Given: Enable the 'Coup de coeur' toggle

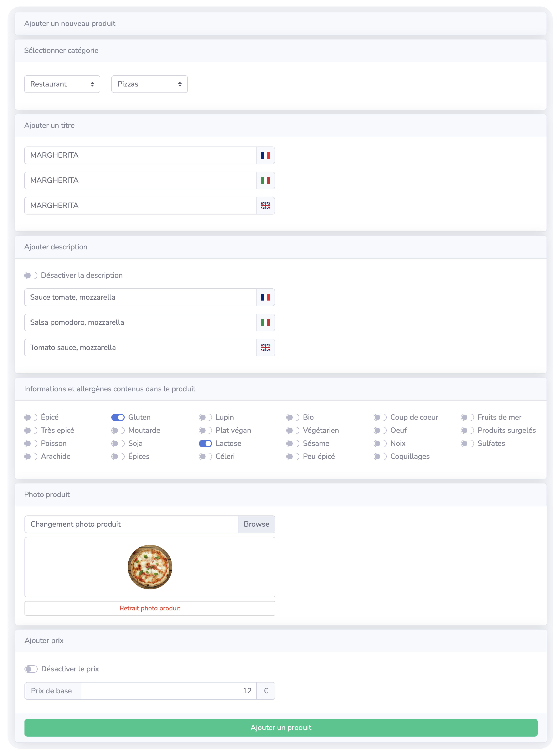Looking at the screenshot, I should point(380,417).
